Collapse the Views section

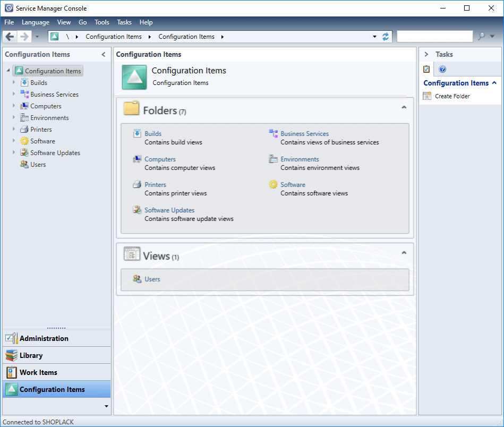[404, 253]
